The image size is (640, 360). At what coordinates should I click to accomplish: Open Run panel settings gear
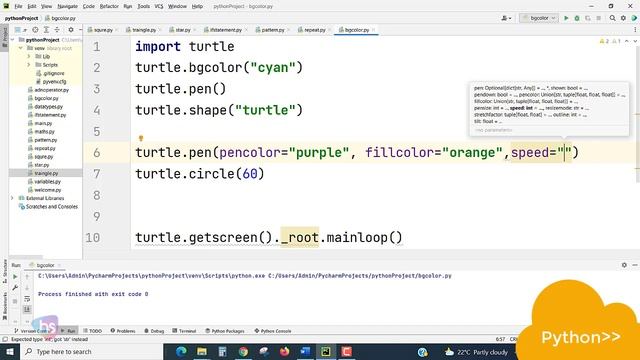[624, 265]
